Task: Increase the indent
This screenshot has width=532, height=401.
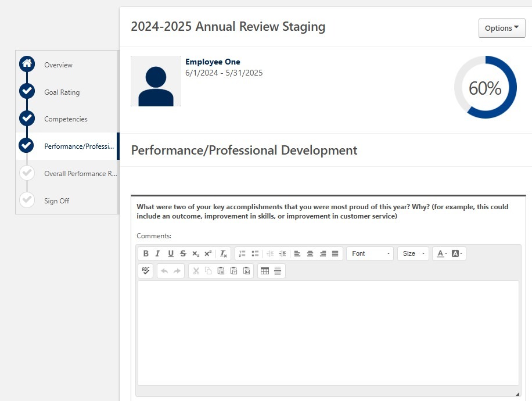Action: pyautogui.click(x=282, y=253)
